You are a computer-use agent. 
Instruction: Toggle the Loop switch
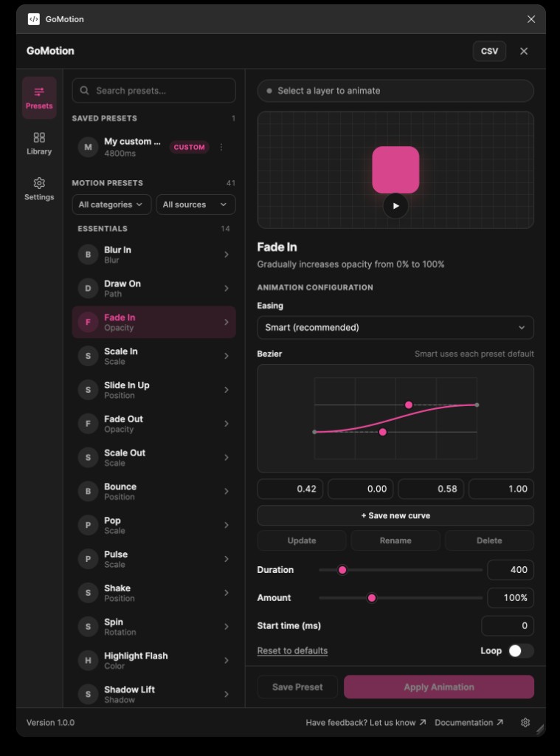click(520, 651)
